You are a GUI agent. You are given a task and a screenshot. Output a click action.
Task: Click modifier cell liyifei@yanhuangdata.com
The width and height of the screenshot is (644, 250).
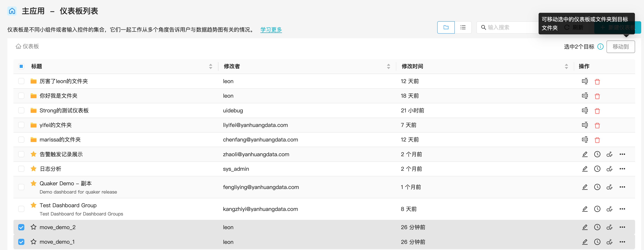pos(255,125)
